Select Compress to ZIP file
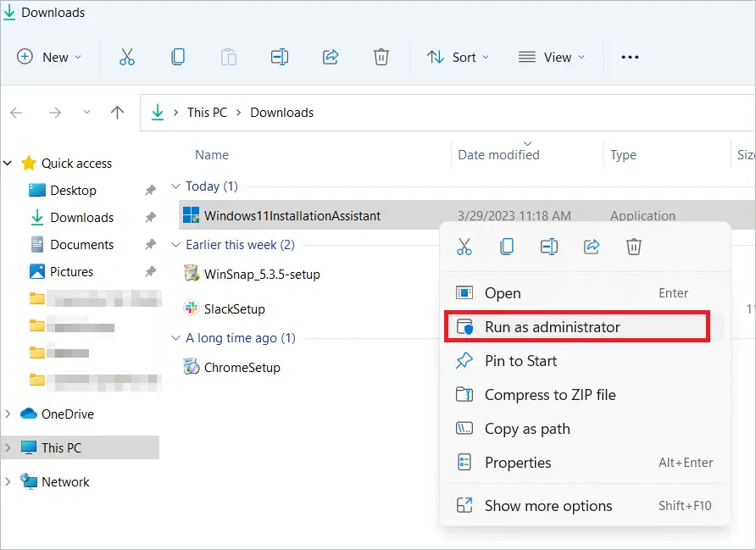This screenshot has height=550, width=756. coord(585,395)
